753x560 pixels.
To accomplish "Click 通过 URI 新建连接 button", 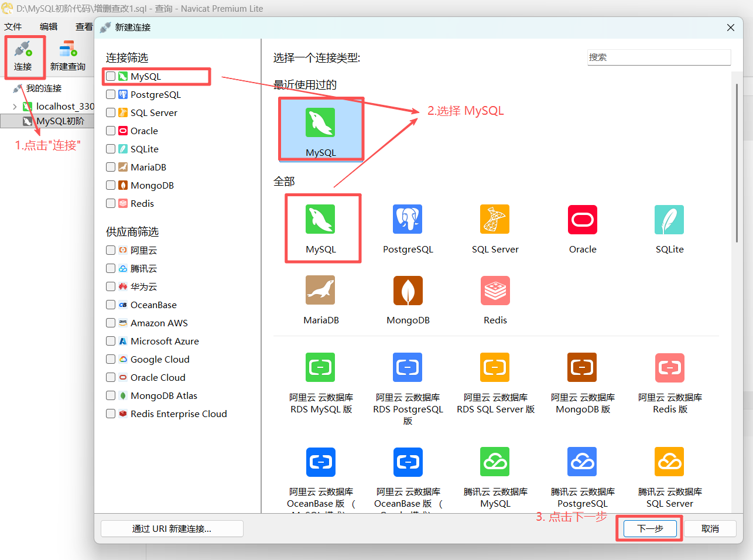I will pyautogui.click(x=172, y=528).
